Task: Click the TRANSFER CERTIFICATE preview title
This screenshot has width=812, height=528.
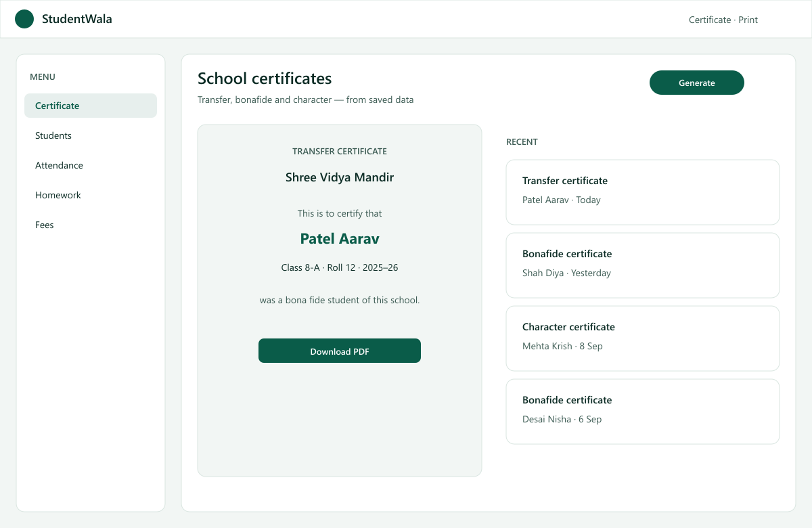Action: pos(340,152)
